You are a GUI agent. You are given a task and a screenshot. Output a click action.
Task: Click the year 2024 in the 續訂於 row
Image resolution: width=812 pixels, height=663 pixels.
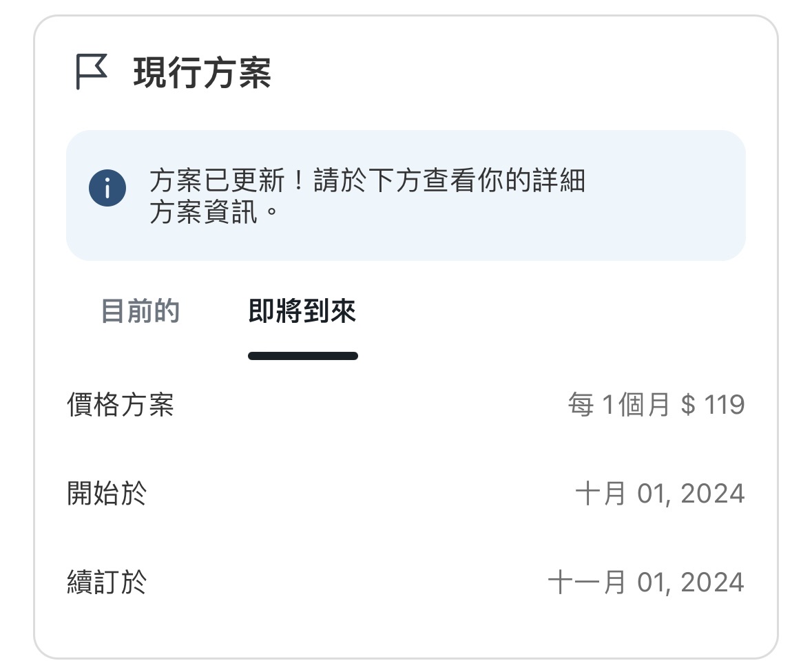pyautogui.click(x=712, y=583)
